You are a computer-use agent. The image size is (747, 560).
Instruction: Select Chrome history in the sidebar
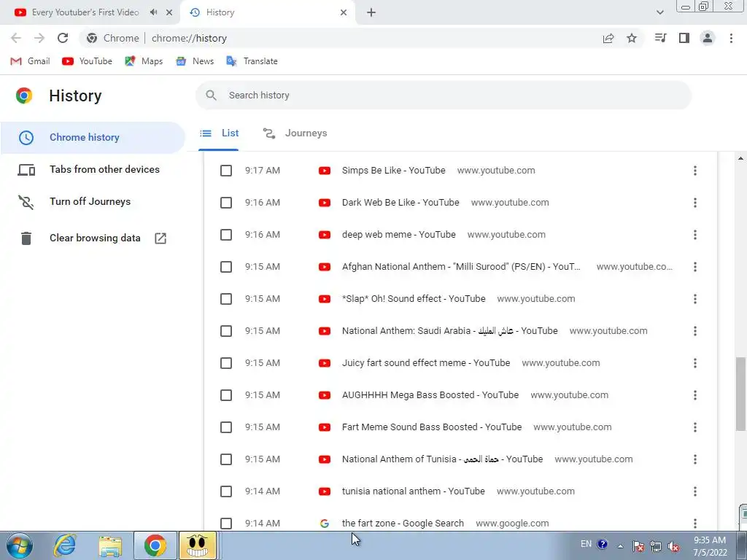(93, 137)
